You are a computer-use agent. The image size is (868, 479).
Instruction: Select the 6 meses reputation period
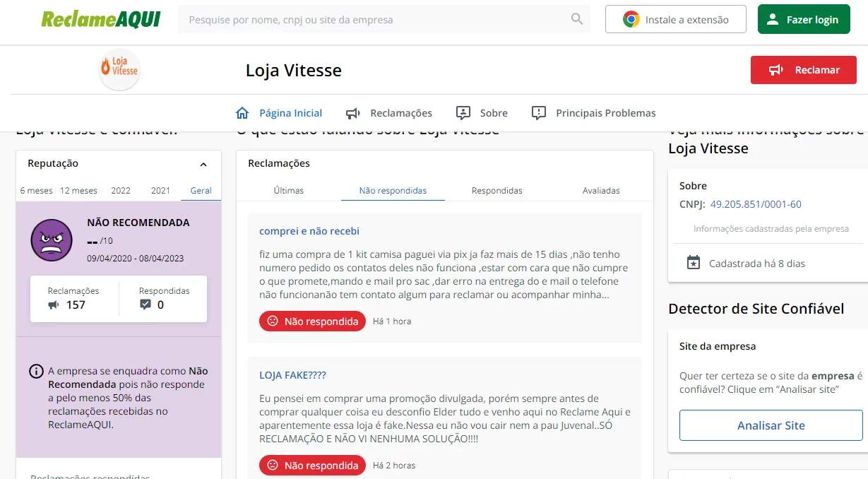36,190
